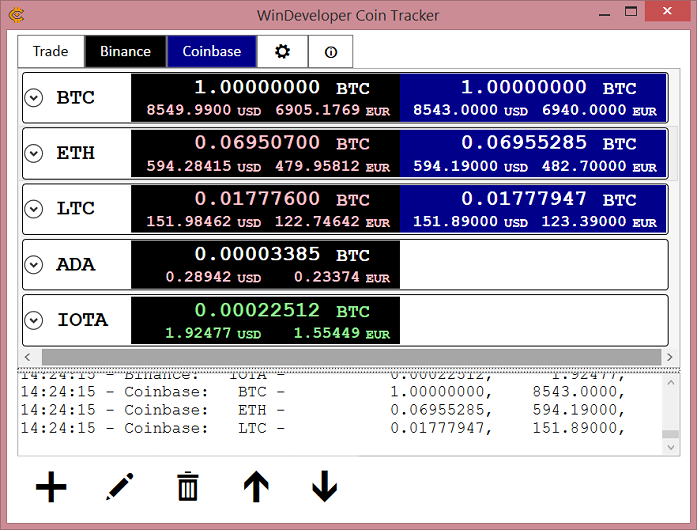Click Binance ETH price 594.28415 USD
This screenshot has height=530, width=697.
click(204, 166)
